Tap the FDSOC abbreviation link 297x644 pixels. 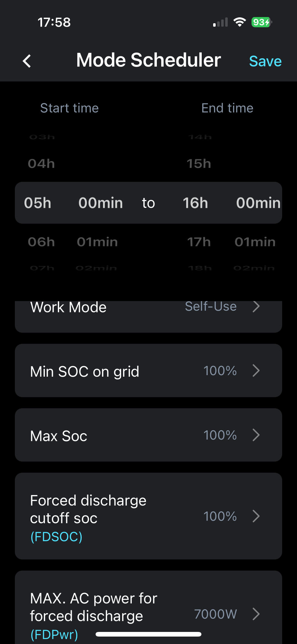click(56, 537)
